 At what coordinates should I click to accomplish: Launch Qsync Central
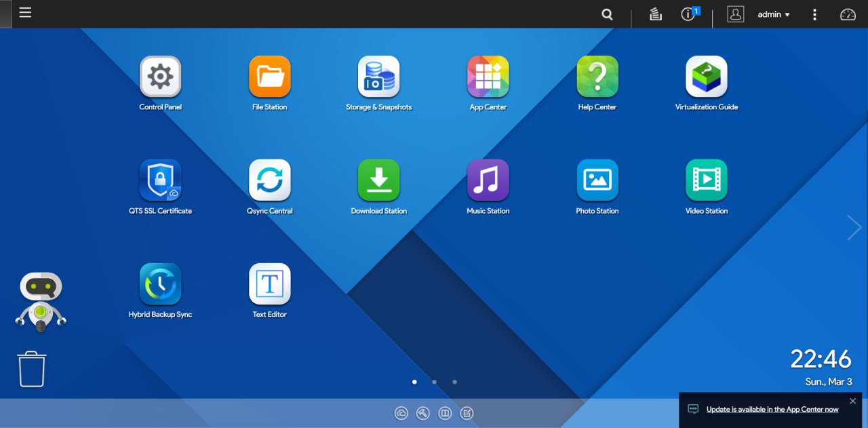269,180
